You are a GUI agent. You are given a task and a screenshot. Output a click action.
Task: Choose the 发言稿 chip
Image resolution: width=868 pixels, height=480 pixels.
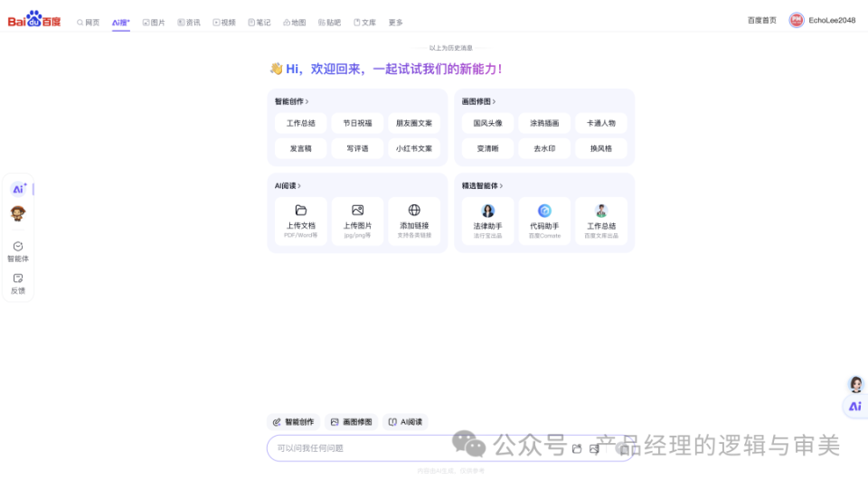point(300,148)
